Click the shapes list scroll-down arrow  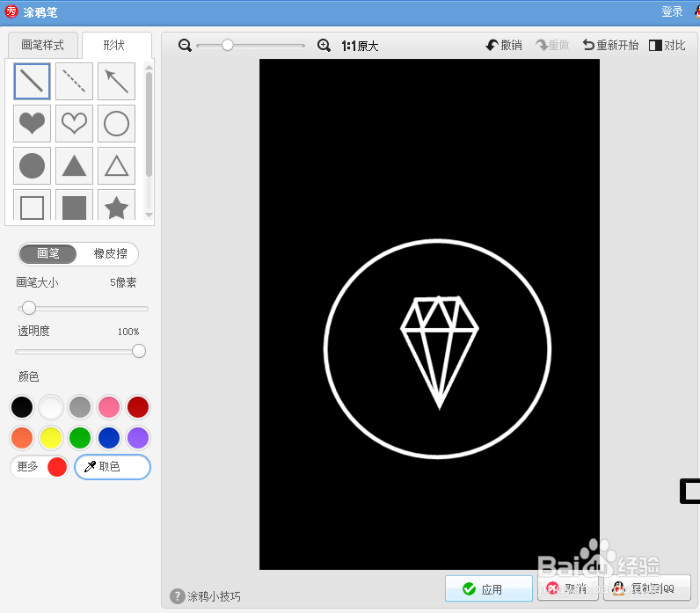149,215
